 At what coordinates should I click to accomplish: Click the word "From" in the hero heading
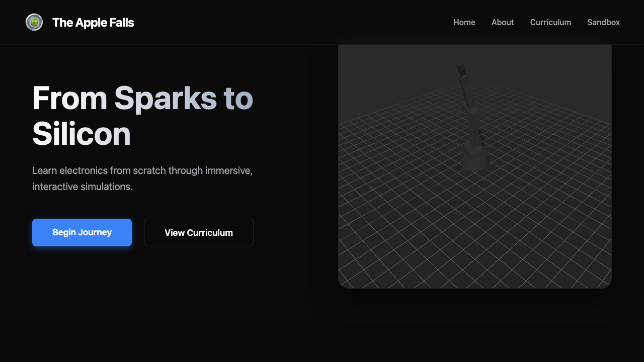pos(69,98)
